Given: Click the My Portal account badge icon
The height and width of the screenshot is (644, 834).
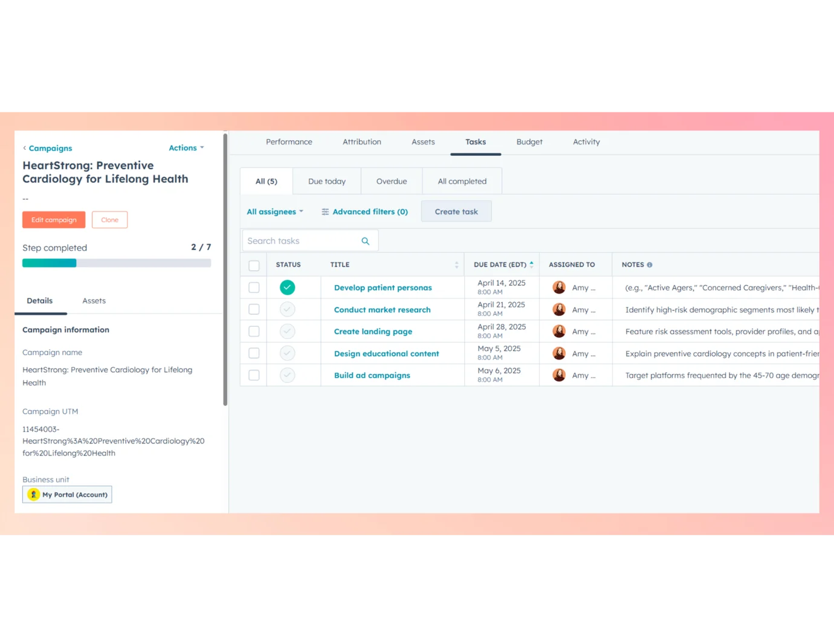Looking at the screenshot, I should pos(33,494).
